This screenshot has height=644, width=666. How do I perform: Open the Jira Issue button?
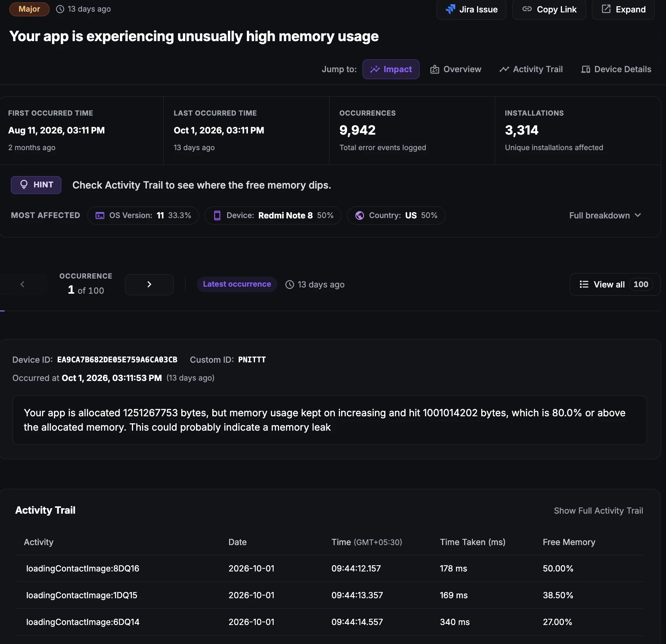click(x=471, y=9)
